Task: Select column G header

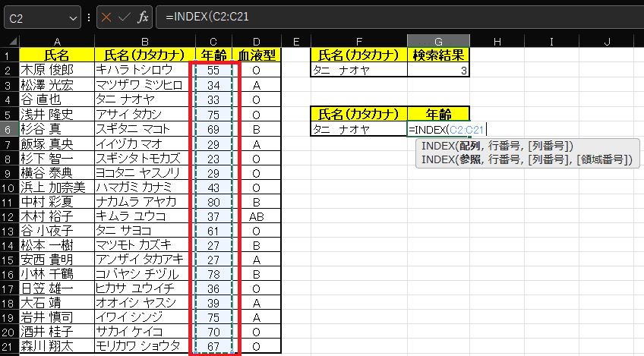Action: [437, 42]
